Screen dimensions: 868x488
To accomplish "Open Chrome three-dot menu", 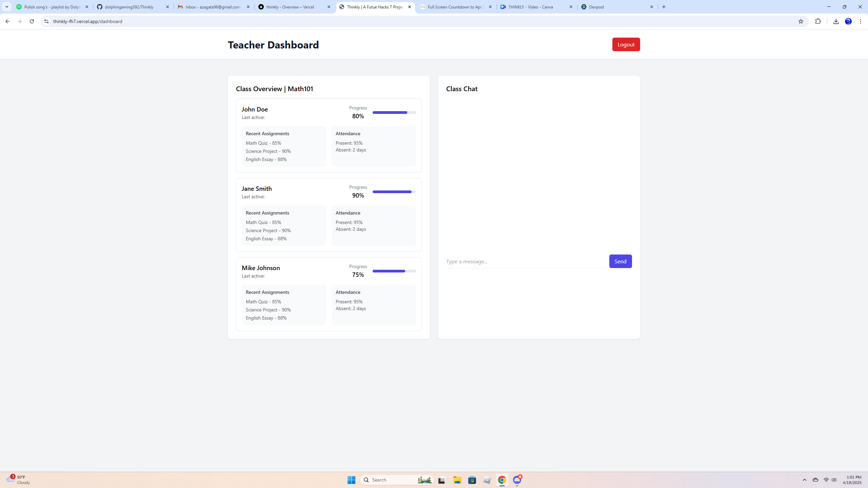I will pos(861,21).
